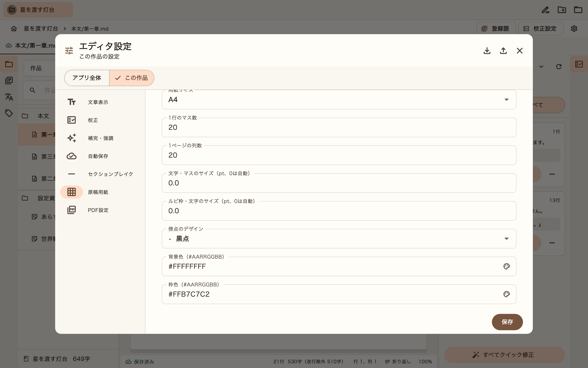
Task: Click the 折り返し wrap toggle in status bar
Action: [x=398, y=362]
